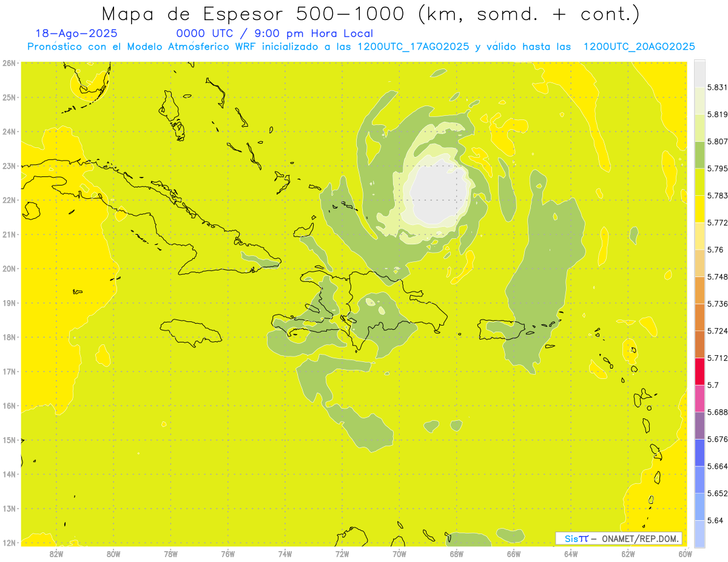Click the 22N latitude label
Viewport: 728px width, 562px height.
[x=9, y=200]
